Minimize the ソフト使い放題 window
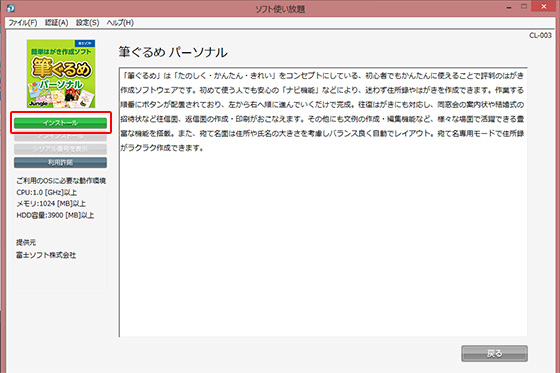This screenshot has height=373, width=560. coord(509,7)
